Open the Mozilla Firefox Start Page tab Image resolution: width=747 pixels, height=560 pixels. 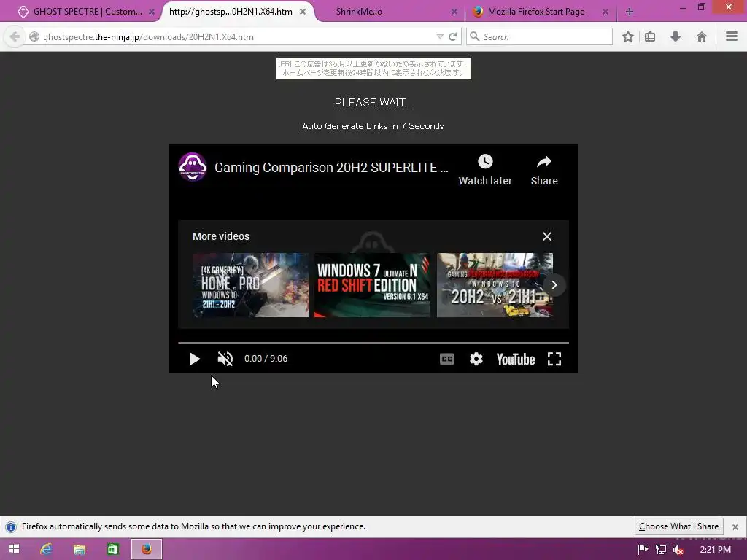pyautogui.click(x=536, y=12)
